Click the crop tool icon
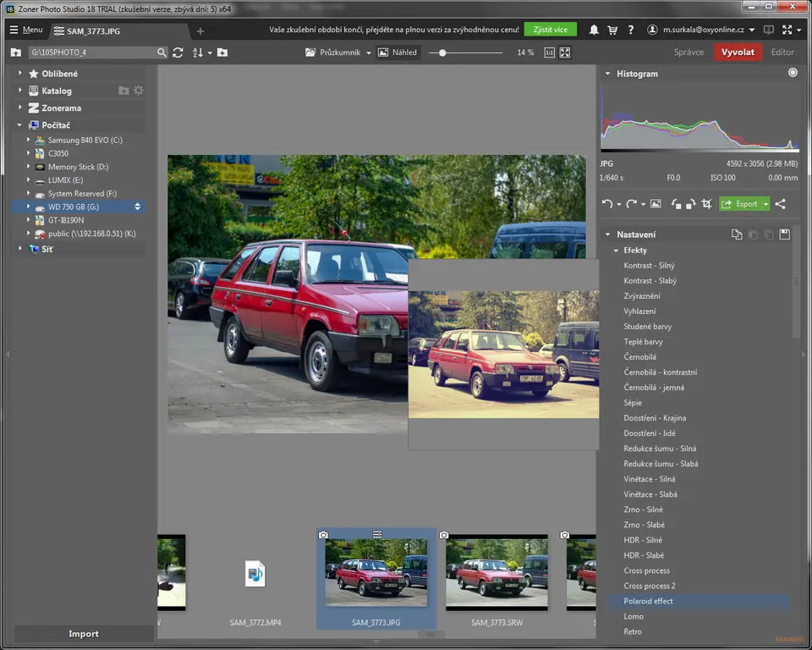The height and width of the screenshot is (650, 812). [706, 204]
